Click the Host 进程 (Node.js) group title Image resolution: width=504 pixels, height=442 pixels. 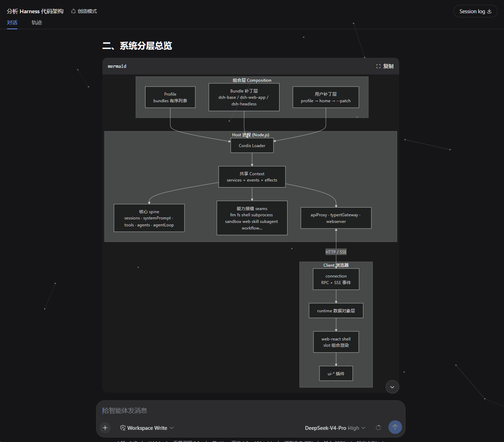point(251,135)
